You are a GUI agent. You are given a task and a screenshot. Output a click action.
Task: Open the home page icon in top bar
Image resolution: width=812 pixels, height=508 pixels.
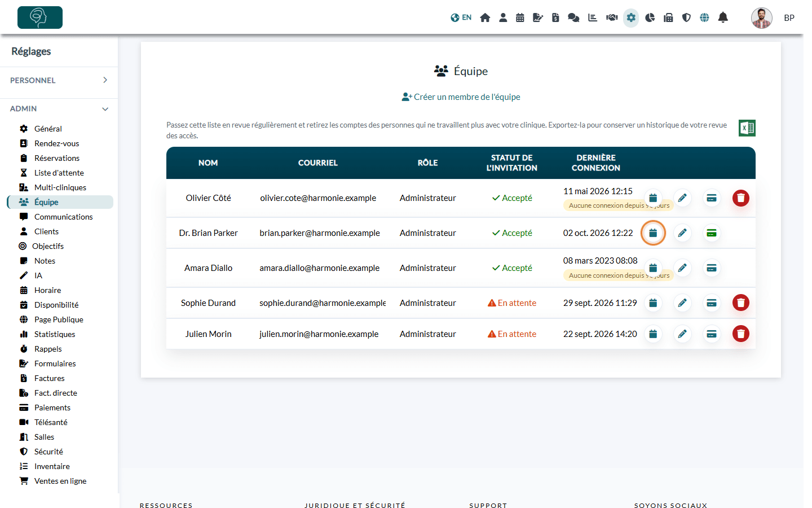point(485,17)
